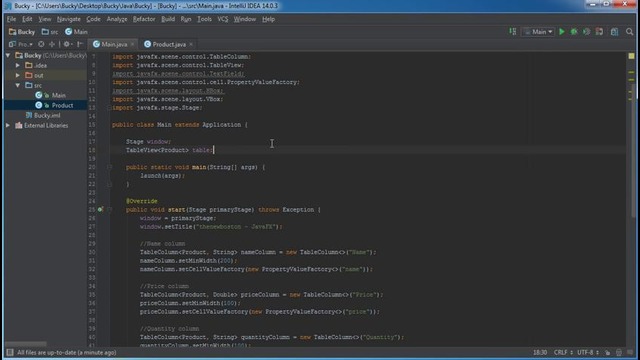Click the Main class icon in the navigation bar
640x360 pixels.
tap(69, 31)
